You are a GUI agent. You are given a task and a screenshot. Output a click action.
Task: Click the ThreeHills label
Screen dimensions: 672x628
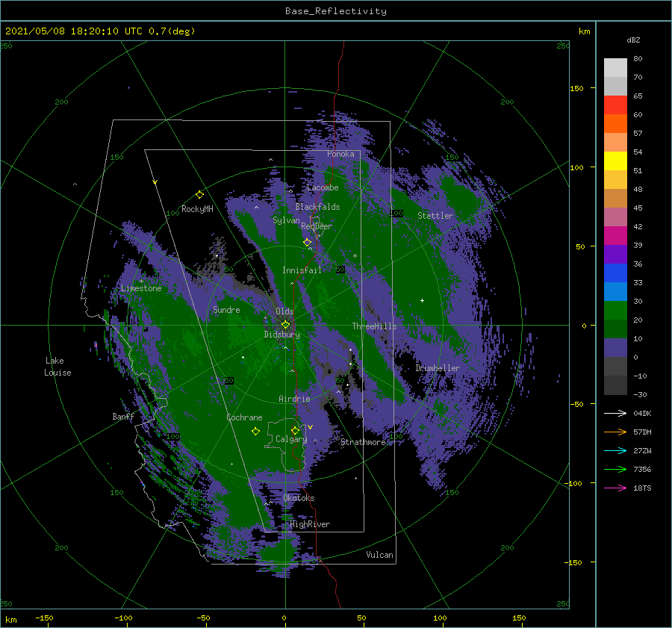(374, 326)
